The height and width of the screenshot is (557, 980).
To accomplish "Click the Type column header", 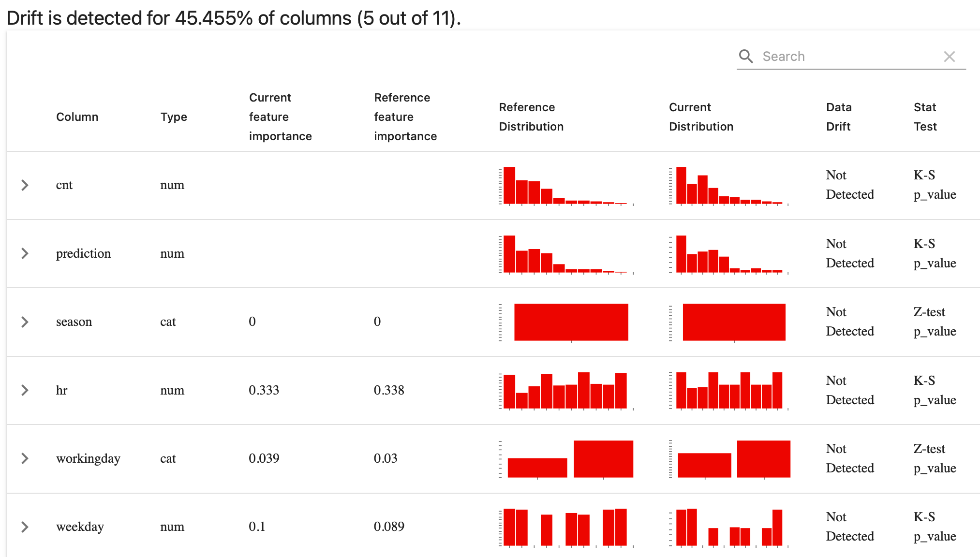I will (173, 117).
